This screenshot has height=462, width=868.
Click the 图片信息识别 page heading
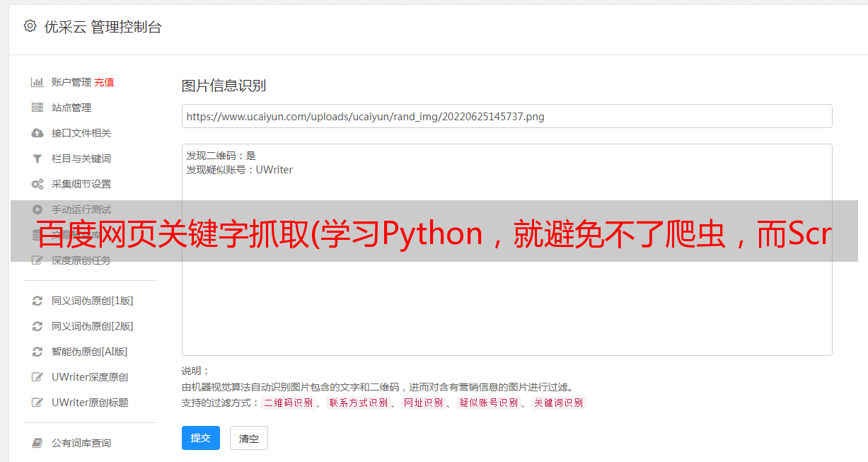[224, 86]
